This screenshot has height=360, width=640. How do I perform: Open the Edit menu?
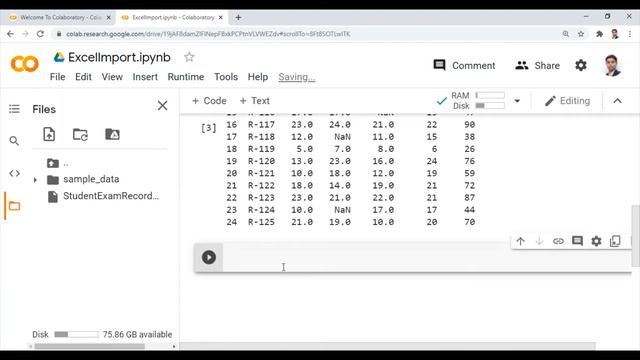tap(83, 77)
